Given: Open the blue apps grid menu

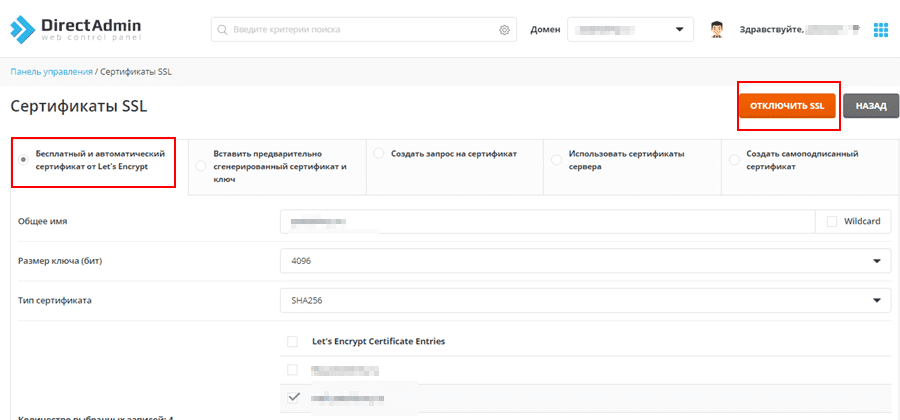Looking at the screenshot, I should coord(880,30).
